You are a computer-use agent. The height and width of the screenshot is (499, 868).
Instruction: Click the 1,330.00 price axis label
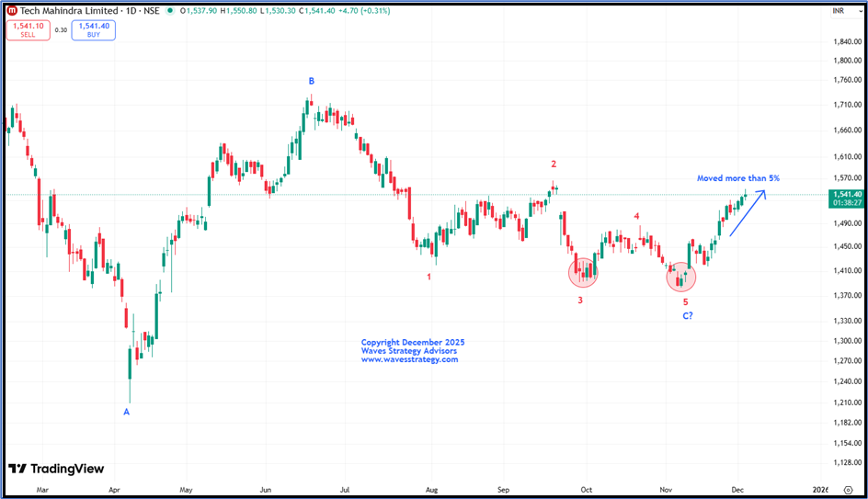[x=848, y=321]
